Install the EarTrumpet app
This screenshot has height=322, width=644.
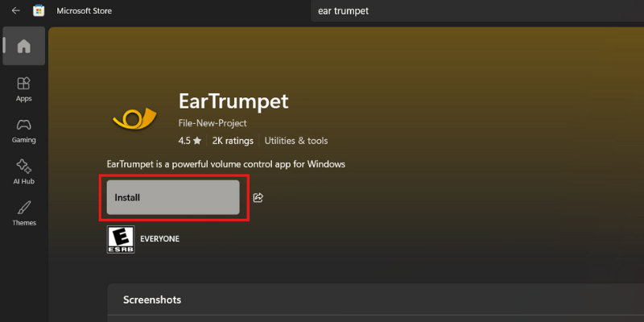(173, 197)
